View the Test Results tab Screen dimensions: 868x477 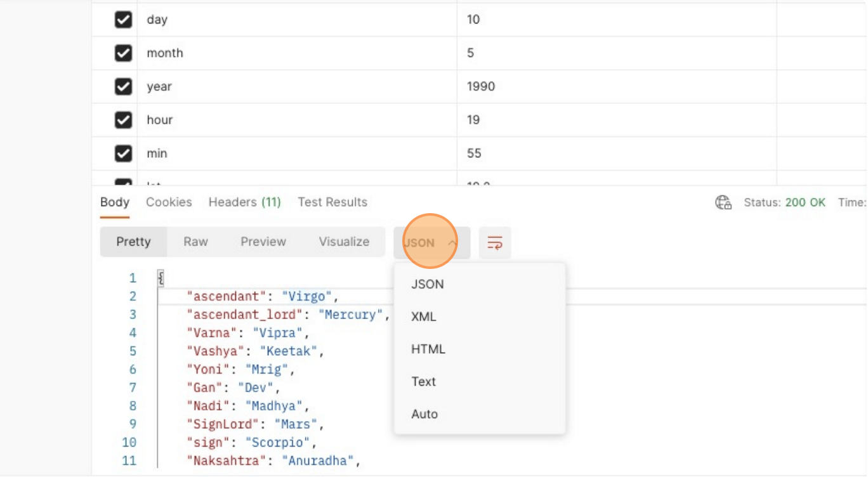pyautogui.click(x=332, y=202)
